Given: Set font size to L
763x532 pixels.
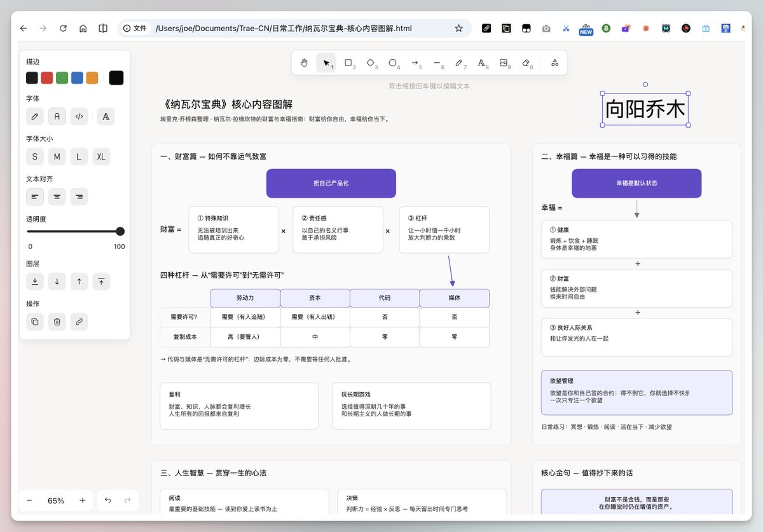Looking at the screenshot, I should point(79,156).
